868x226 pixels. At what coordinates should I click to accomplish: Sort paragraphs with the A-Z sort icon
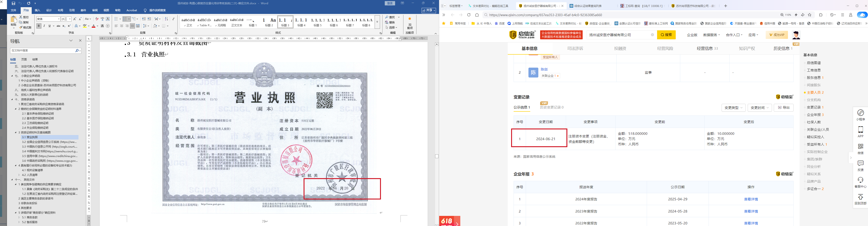[166, 19]
